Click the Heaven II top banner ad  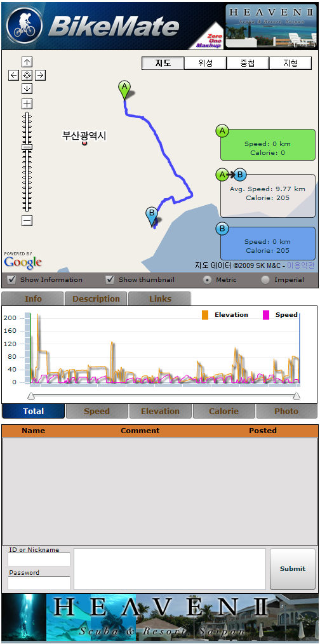(x=272, y=25)
